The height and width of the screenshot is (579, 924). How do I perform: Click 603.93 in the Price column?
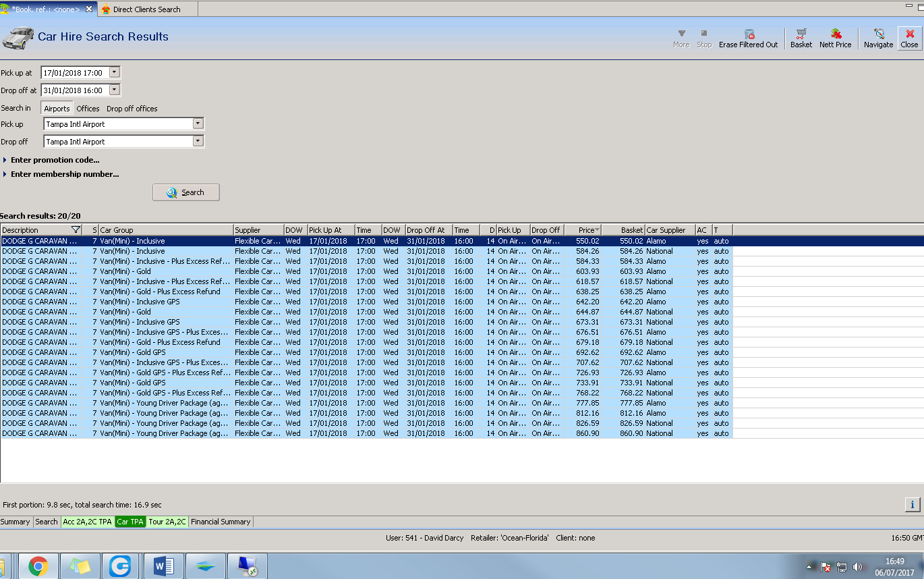[x=587, y=271]
